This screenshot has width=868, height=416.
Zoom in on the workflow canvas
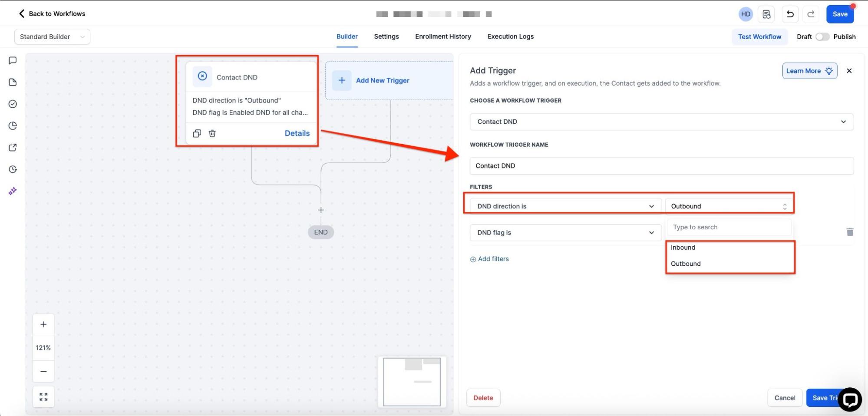[43, 324]
